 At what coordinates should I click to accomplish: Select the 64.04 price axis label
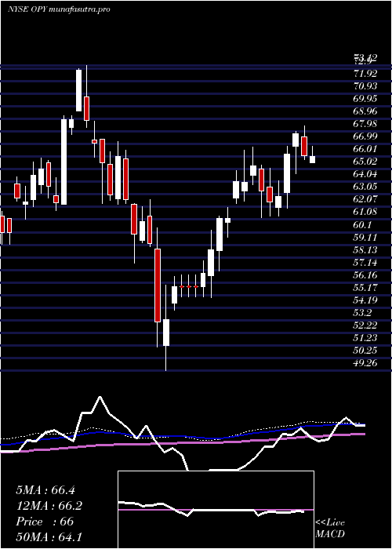(365, 174)
